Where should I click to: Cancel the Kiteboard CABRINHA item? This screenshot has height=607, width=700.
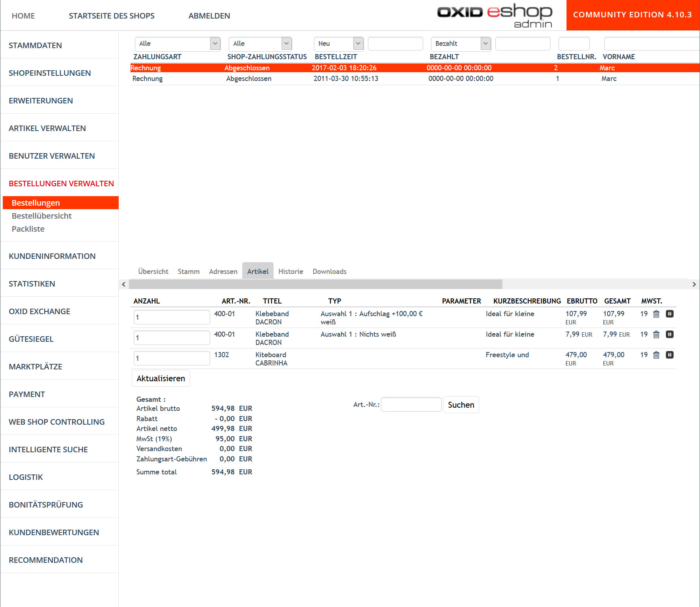[x=670, y=355]
